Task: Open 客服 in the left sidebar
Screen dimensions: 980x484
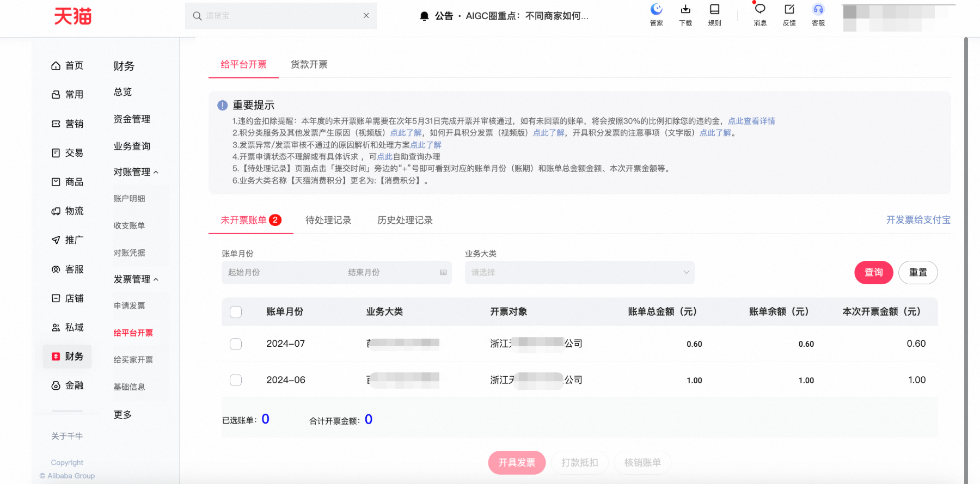Action: [x=68, y=269]
